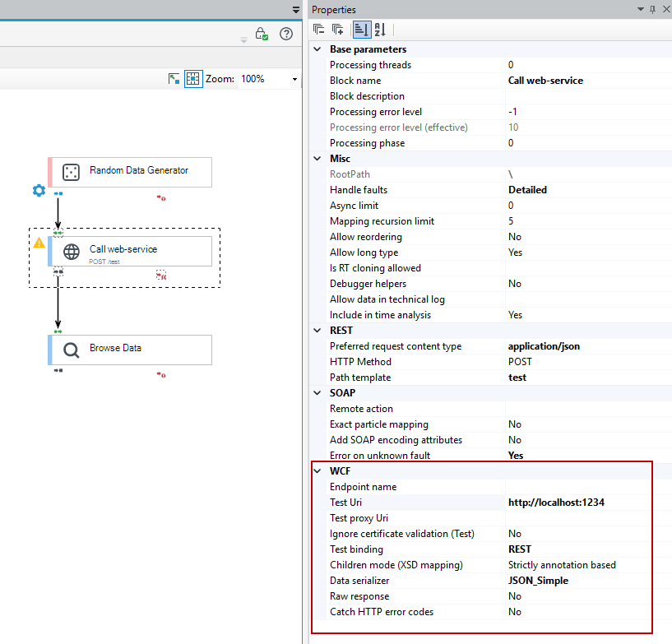Collapse the REST section
Image resolution: width=672 pixels, height=644 pixels.
coord(317,331)
